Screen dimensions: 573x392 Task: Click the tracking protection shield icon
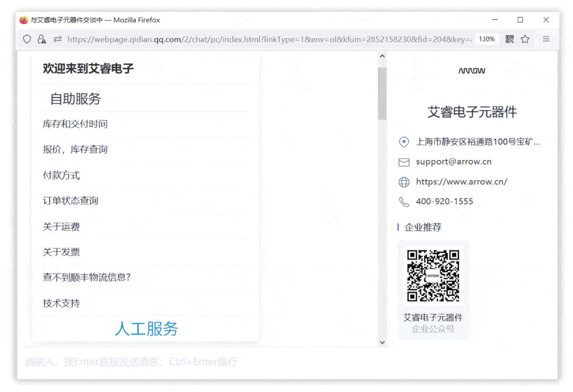coord(27,39)
